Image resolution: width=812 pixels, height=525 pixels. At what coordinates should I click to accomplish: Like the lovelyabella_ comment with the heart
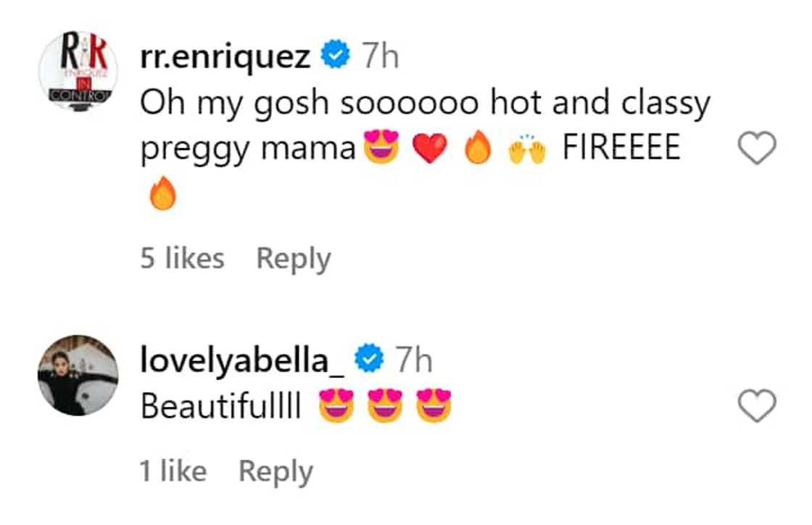(x=756, y=406)
